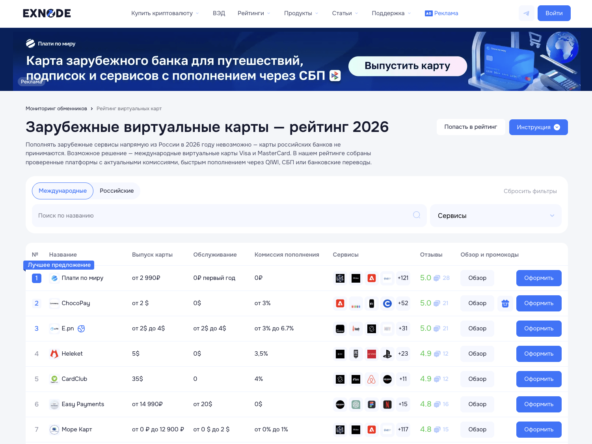Click Easy Payments row logo icon
This screenshot has height=444, width=592.
click(54, 404)
